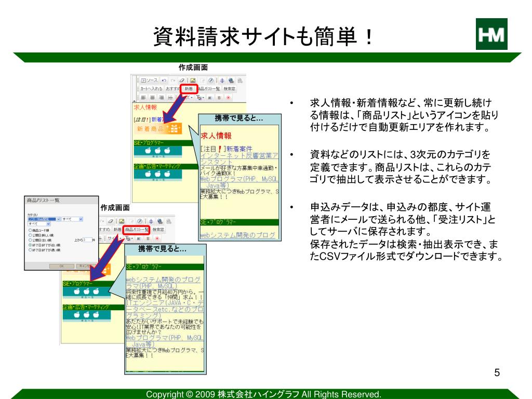Click キャンセル button in 商品/リスト一覧 dialog
The height and width of the screenshot is (399, 532).
coord(85,266)
